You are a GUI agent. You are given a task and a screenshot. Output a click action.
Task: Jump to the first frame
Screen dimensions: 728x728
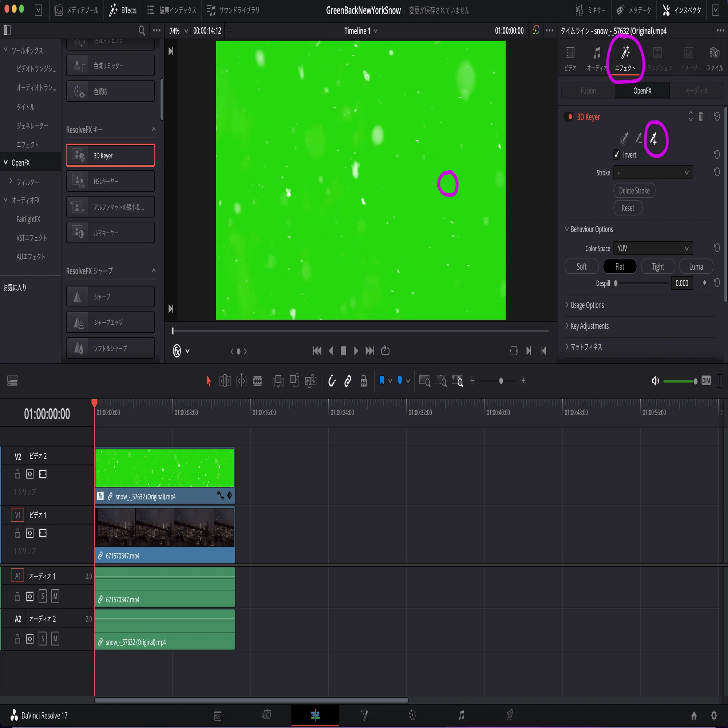(317, 351)
